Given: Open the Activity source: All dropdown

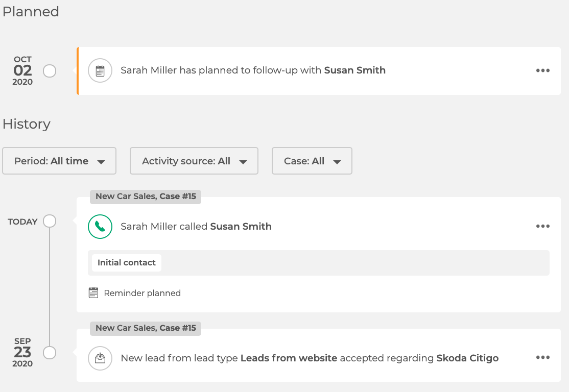Looking at the screenshot, I should [x=194, y=161].
